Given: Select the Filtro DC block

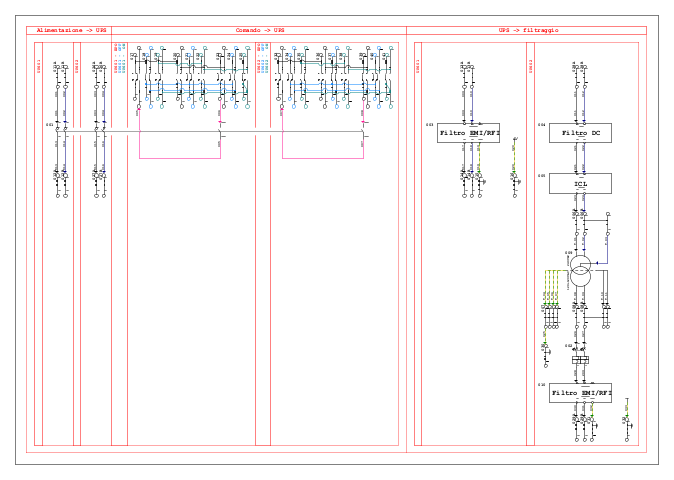Looking at the screenshot, I should click(580, 133).
